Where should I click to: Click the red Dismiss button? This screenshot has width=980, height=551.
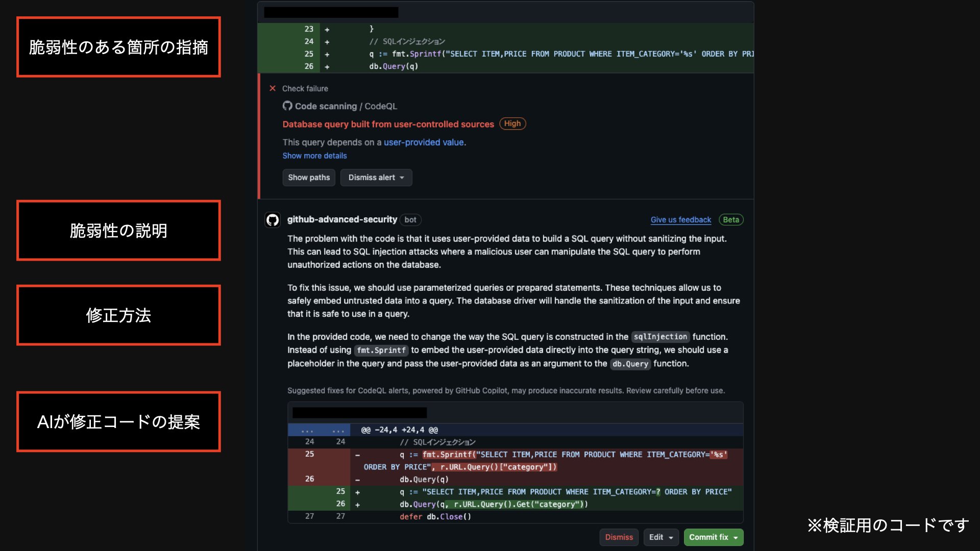[619, 537]
